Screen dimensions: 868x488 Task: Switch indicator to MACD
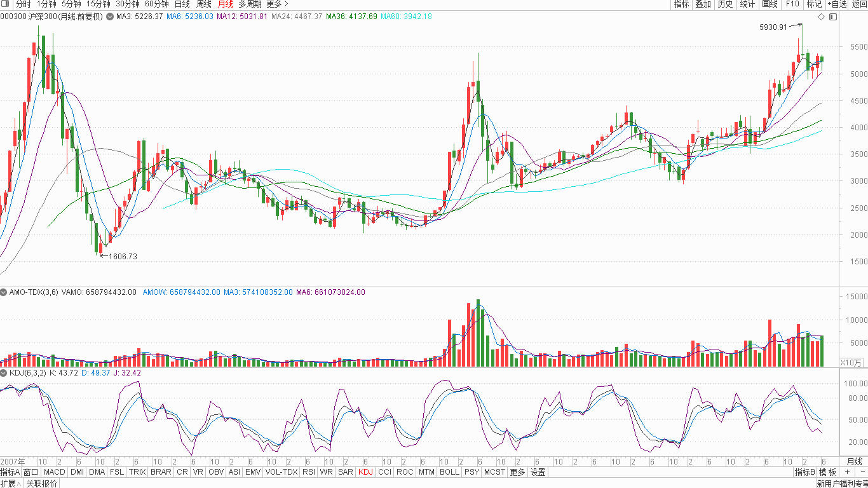point(54,472)
